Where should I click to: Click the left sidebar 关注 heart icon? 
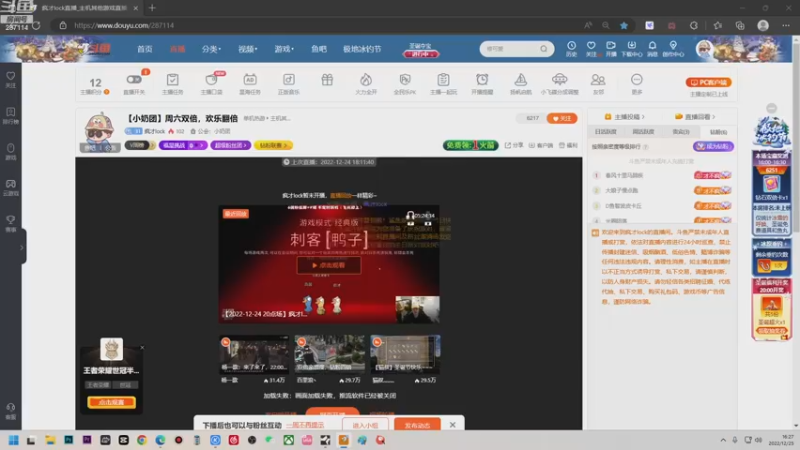[11, 79]
